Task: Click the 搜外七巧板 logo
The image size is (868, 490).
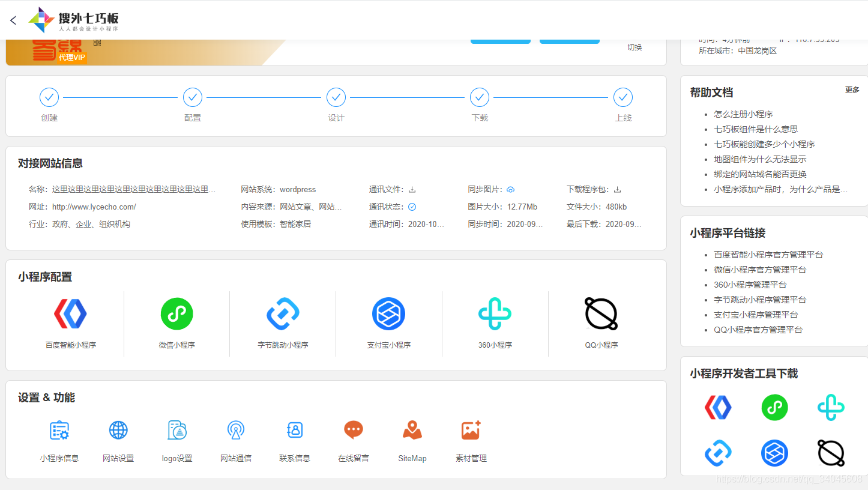Action: click(x=74, y=20)
